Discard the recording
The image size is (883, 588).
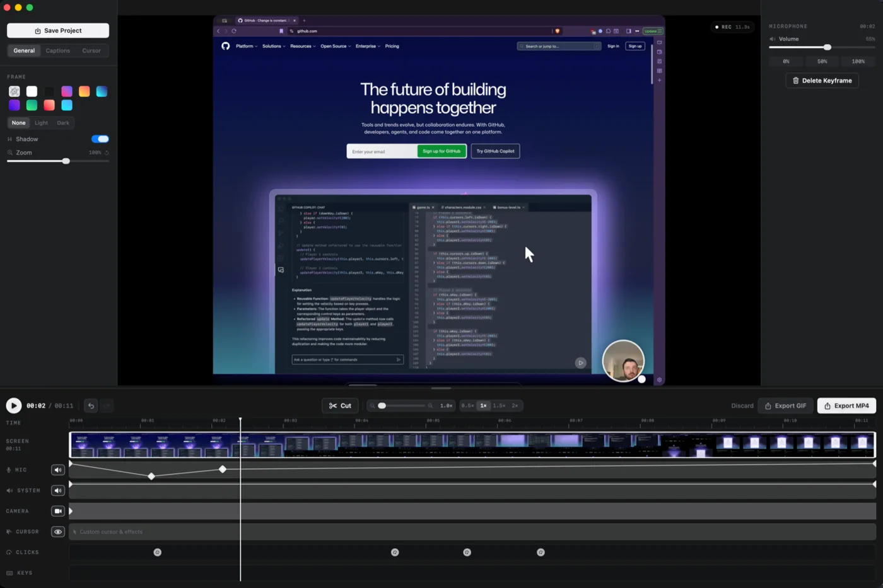click(742, 406)
